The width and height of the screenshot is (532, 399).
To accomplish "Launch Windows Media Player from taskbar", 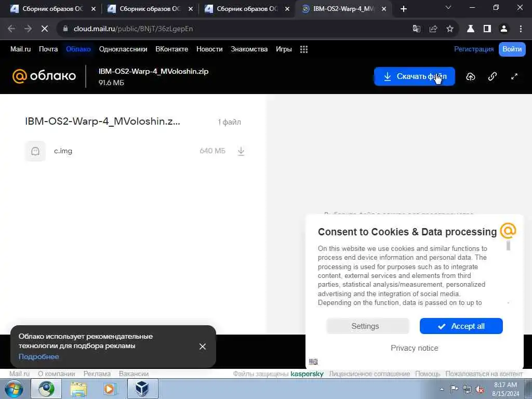I will [110, 389].
